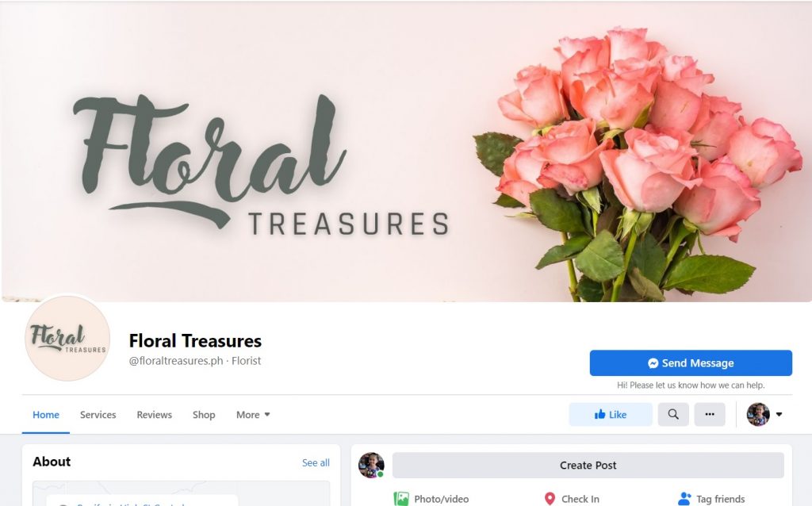Open the rose bouquet cover photo

[406, 151]
